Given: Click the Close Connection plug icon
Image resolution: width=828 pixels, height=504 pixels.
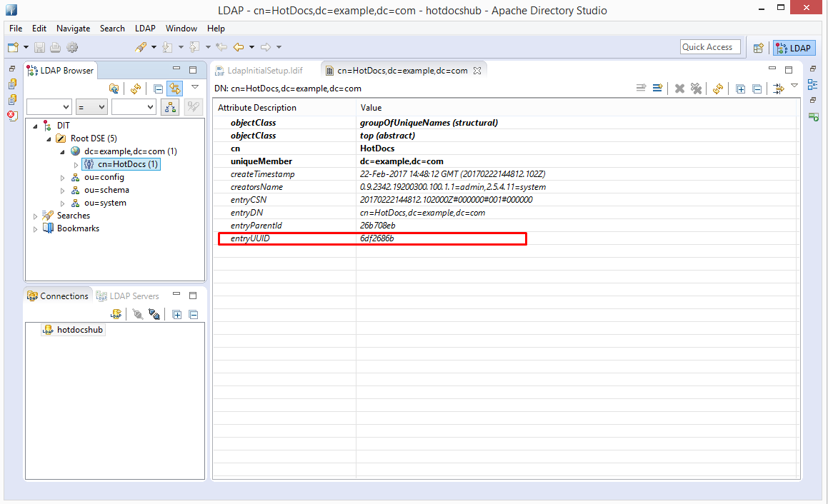Looking at the screenshot, I should 153,314.
